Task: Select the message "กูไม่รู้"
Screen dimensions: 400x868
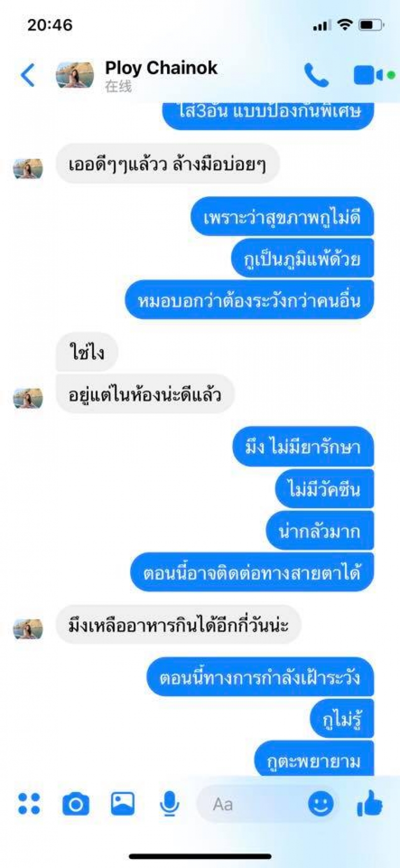Action: point(342,719)
